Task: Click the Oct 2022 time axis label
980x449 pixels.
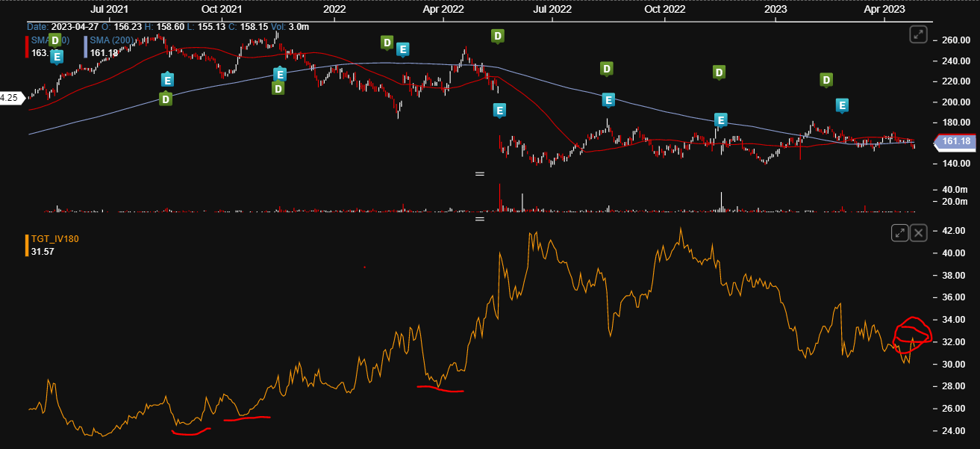Action: click(665, 9)
